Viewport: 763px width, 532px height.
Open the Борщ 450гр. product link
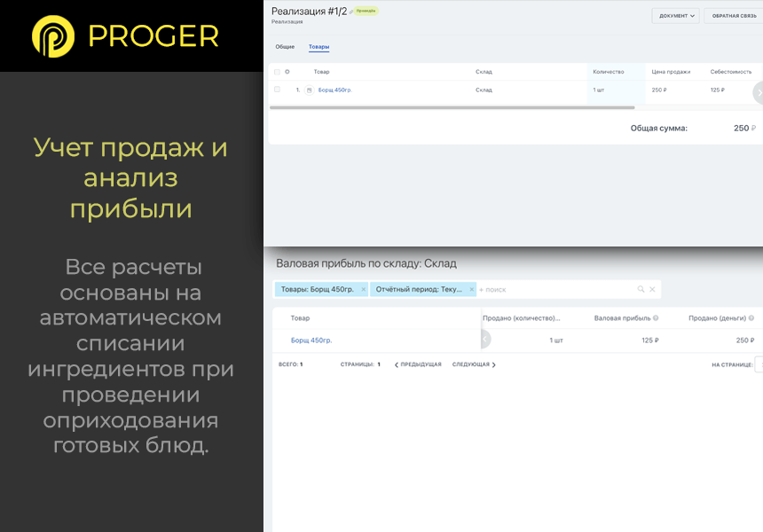tap(334, 90)
